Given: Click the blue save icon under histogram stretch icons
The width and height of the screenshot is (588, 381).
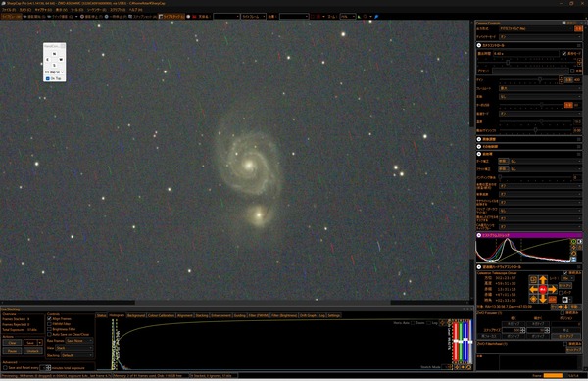Looking at the screenshot, I should coord(573,260).
